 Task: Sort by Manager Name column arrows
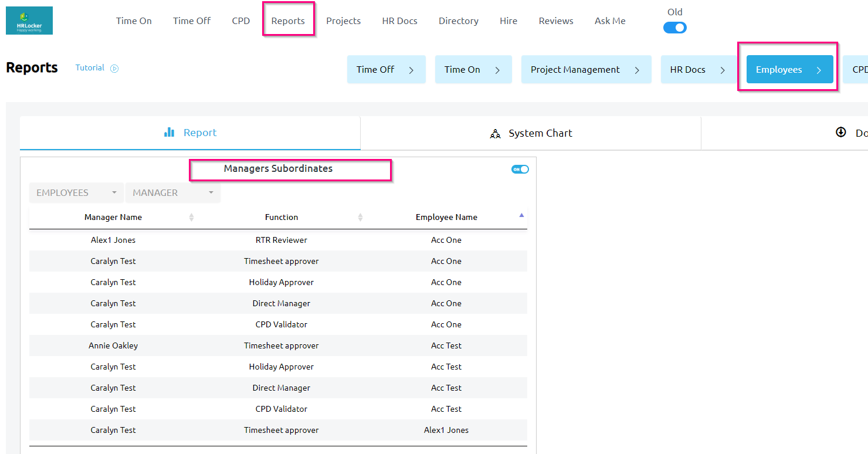[191, 218]
